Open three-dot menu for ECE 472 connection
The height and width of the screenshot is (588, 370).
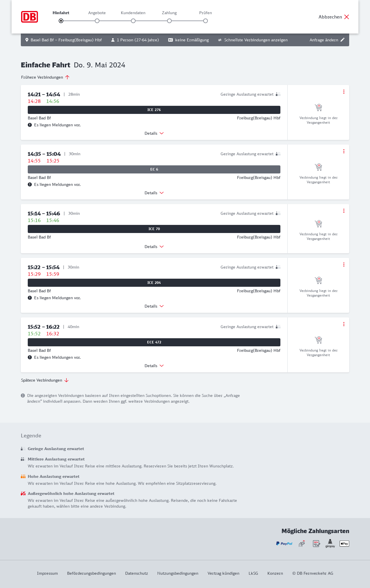pyautogui.click(x=344, y=324)
